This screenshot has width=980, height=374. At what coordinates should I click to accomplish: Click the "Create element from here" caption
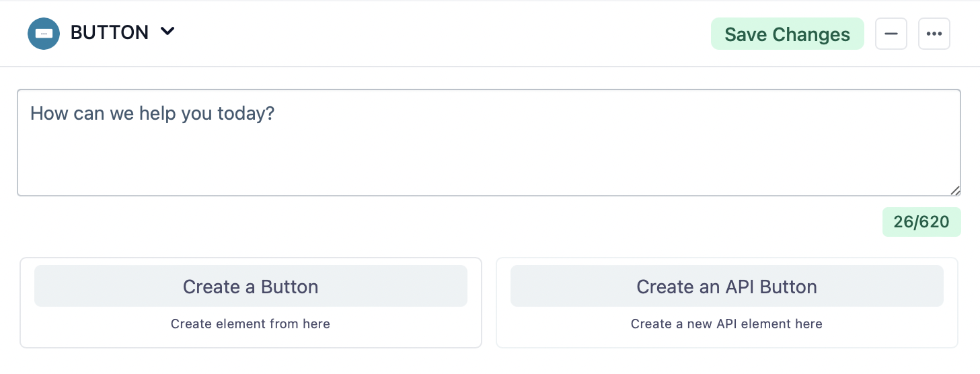[x=250, y=324]
